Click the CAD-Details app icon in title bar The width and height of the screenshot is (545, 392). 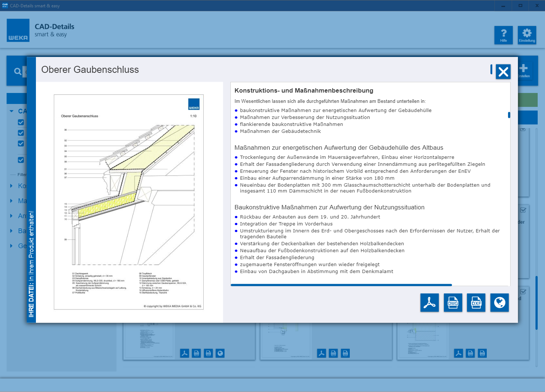(5, 5)
